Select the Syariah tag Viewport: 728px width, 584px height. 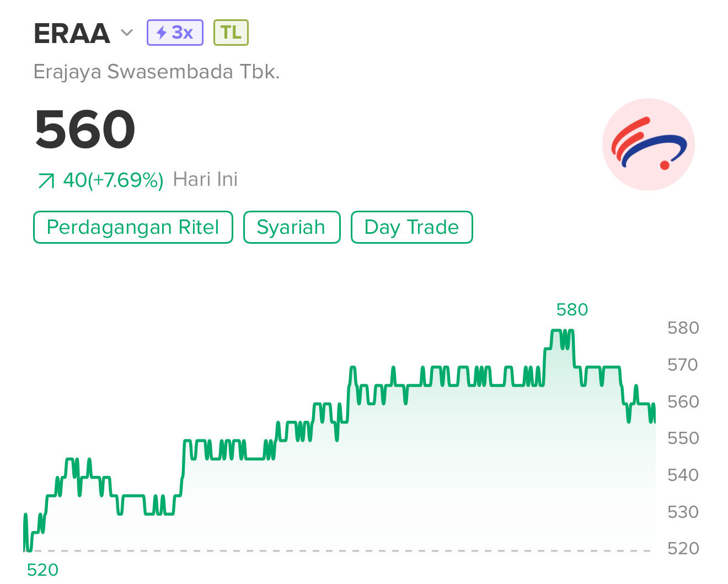[292, 227]
